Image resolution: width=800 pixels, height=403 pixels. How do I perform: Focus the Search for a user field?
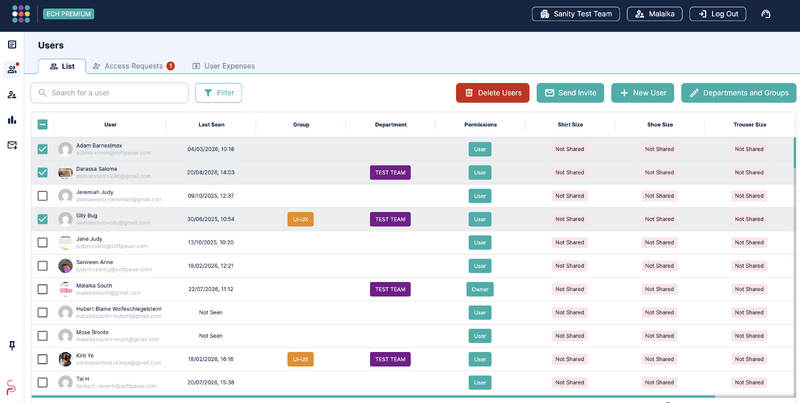pyautogui.click(x=110, y=93)
